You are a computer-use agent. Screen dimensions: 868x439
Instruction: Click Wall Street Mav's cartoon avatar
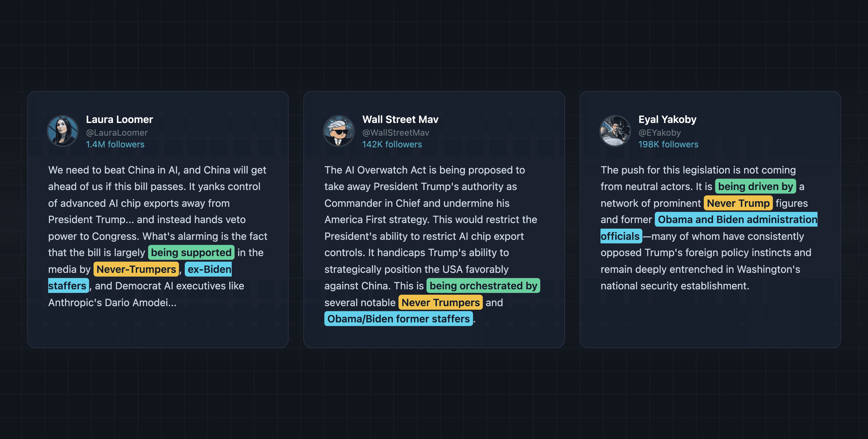point(339,131)
